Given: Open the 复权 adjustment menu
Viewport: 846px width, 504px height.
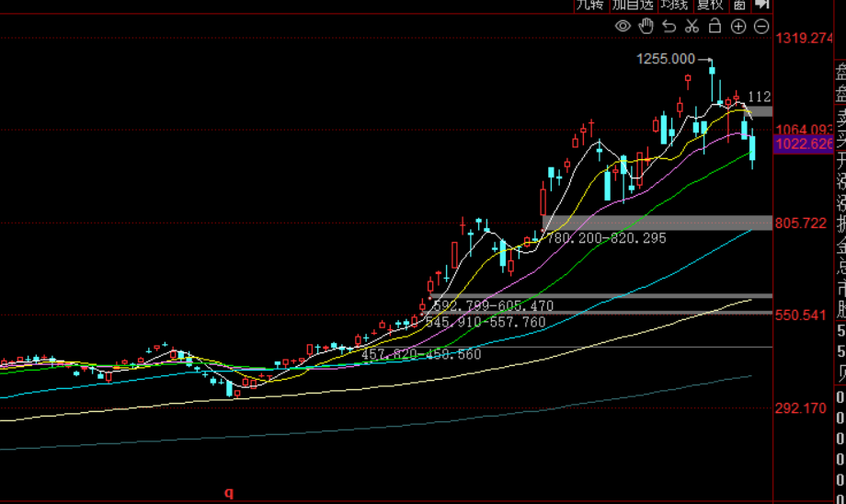Looking at the screenshot, I should (x=710, y=6).
